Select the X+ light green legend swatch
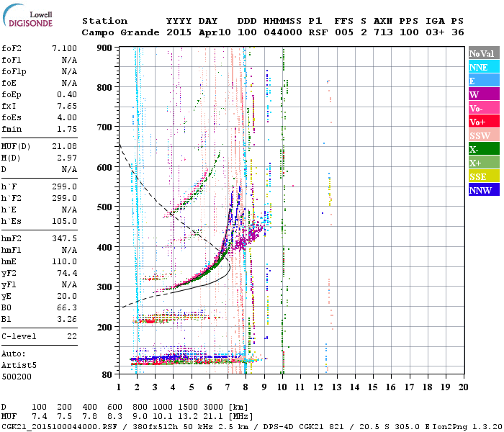Screen dimensions: 504x432 [484, 163]
